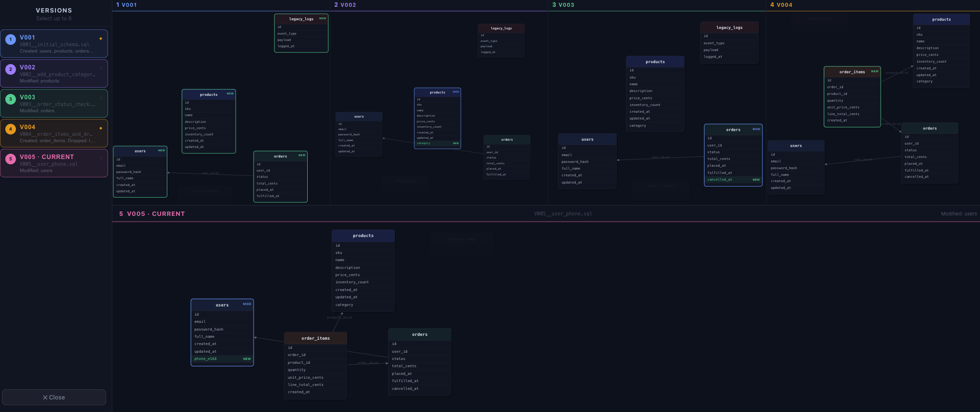Select V004 order_items version card title
Screen dimensions: 980x412
click(27, 127)
